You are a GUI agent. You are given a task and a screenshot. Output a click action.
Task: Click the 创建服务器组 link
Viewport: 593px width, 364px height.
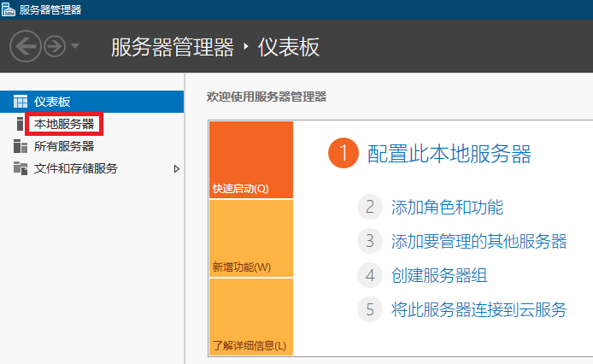pos(439,275)
